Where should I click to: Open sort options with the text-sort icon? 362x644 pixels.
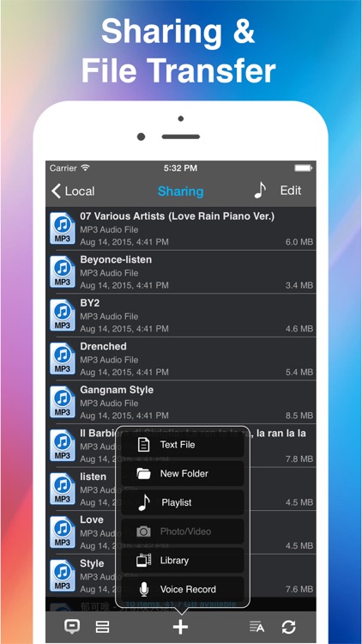(x=257, y=627)
